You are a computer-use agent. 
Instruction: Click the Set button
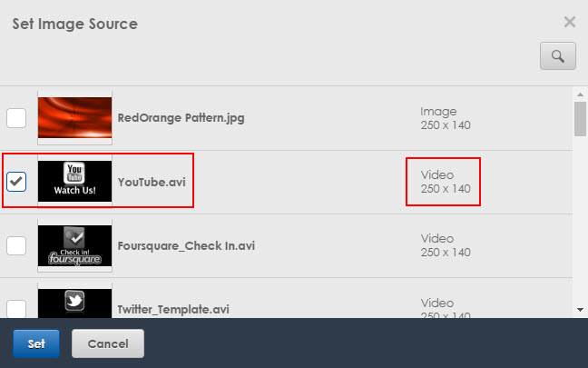tap(36, 343)
